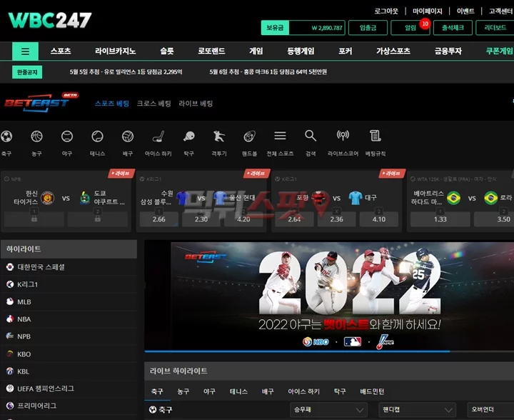Click the 한줄공지 notice label

pos(27,72)
